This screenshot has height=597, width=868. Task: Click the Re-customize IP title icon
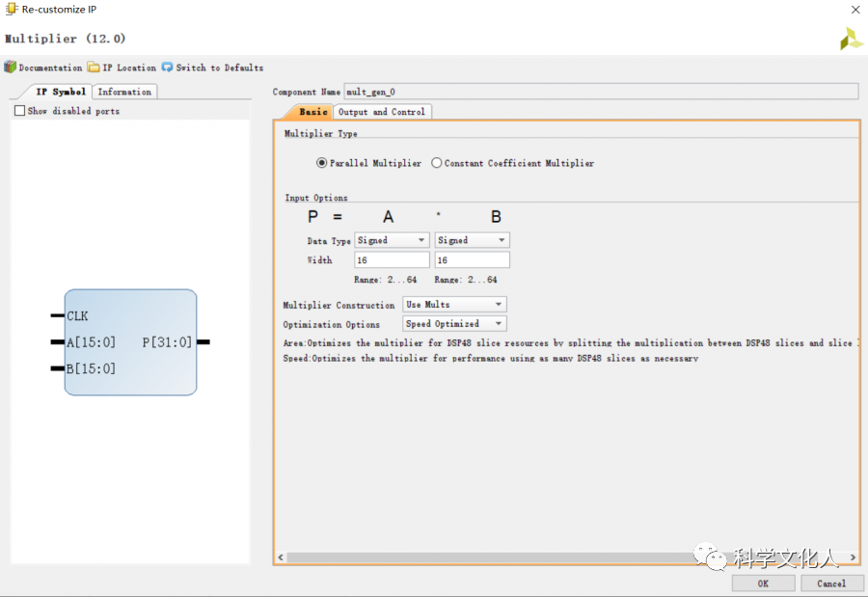[11, 10]
